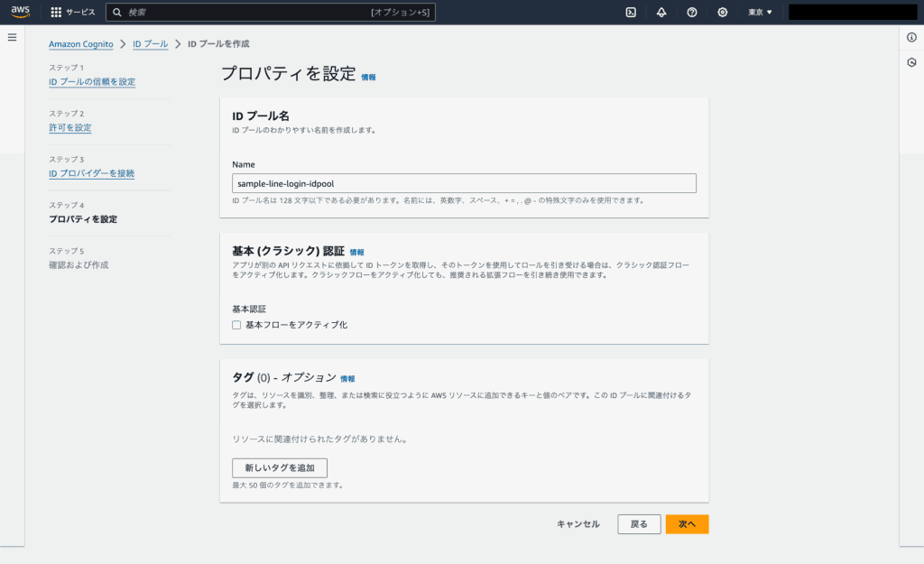Screen dimensions: 924x564
Task: Click the hexagon icon in right sidebar
Action: coord(911,62)
